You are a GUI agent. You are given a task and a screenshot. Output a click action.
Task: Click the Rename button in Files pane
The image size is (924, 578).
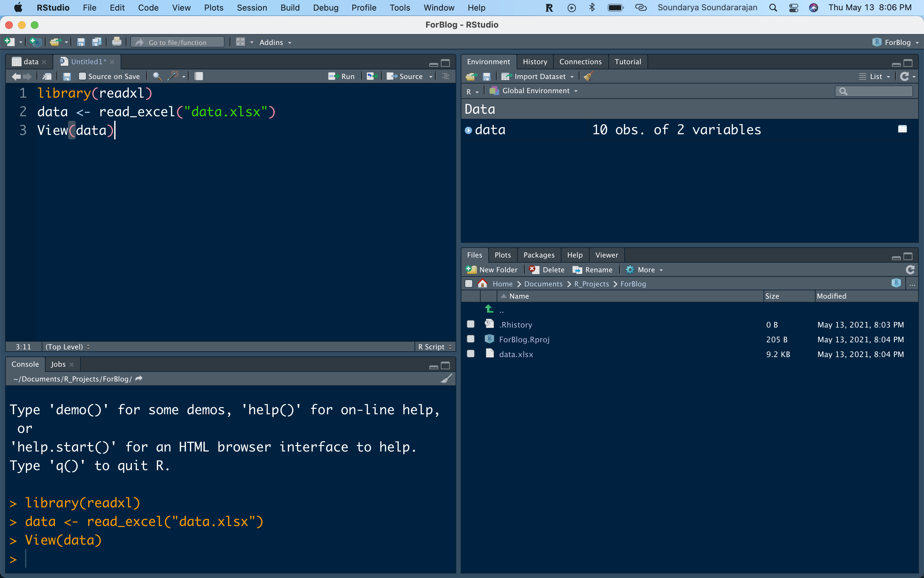(593, 269)
